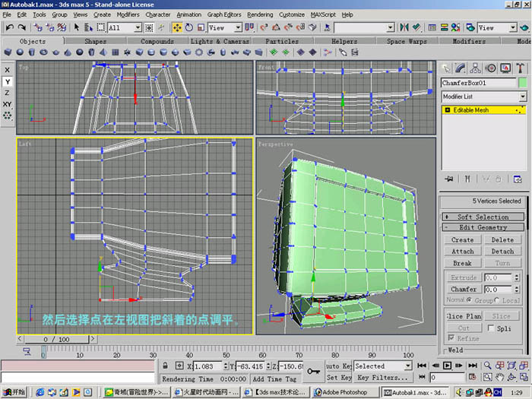The image size is (532, 399).
Task: Click the Zoom magnifier viewport control
Action: 487,366
